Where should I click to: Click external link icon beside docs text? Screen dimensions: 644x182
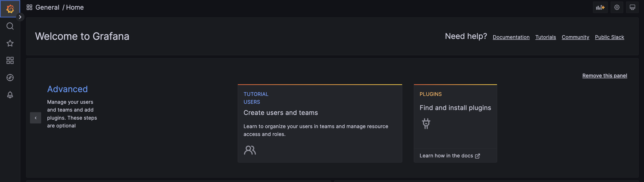[477, 156]
